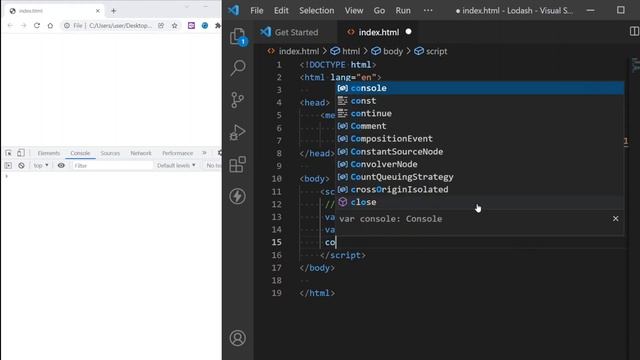Open the View menu
The image size is (640, 360).
point(354,10)
